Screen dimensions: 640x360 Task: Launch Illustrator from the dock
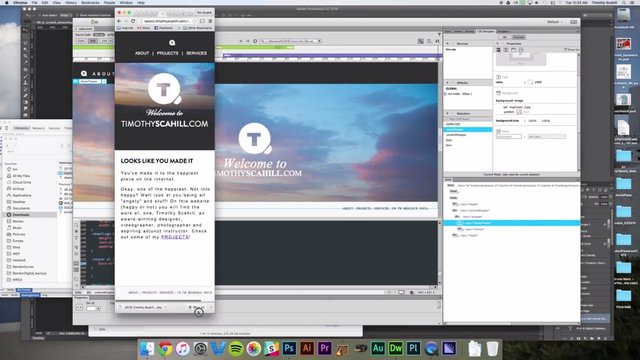[307, 348]
